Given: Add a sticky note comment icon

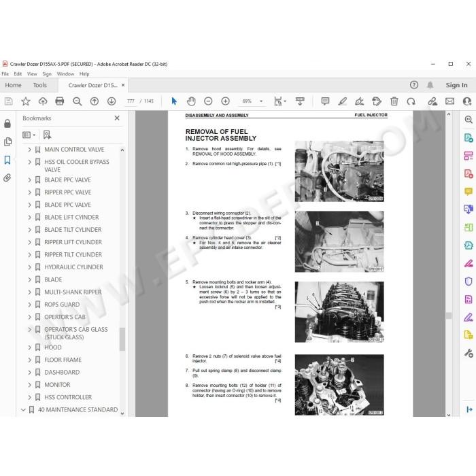Looking at the screenshot, I should click(x=325, y=101).
